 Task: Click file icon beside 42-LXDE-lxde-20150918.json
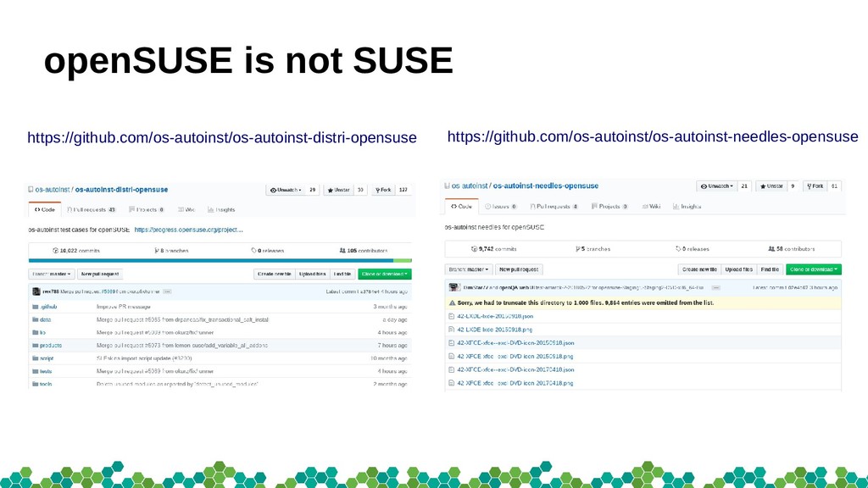[x=452, y=317]
